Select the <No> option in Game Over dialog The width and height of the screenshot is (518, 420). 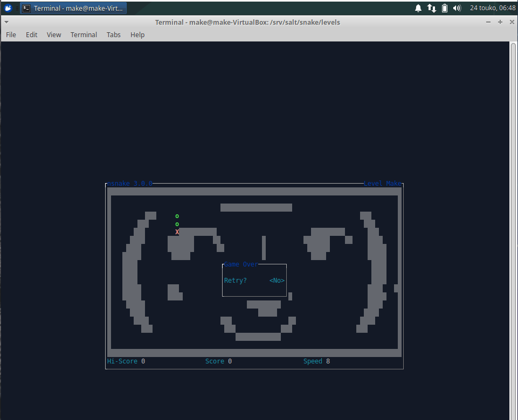pos(277,281)
